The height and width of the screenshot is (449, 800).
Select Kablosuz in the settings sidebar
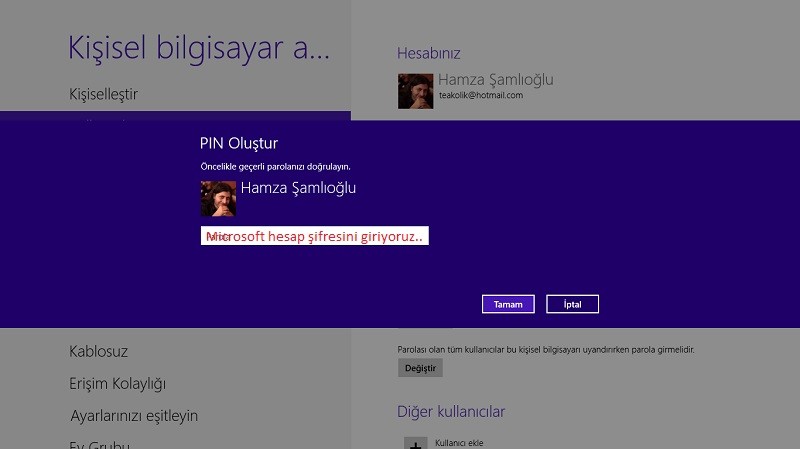[x=98, y=351]
